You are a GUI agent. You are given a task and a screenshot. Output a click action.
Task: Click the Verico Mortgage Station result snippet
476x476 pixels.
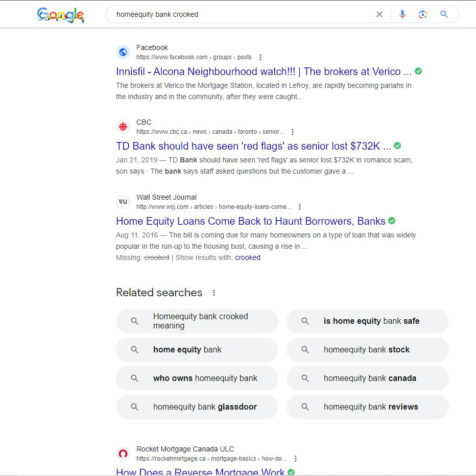click(x=264, y=91)
